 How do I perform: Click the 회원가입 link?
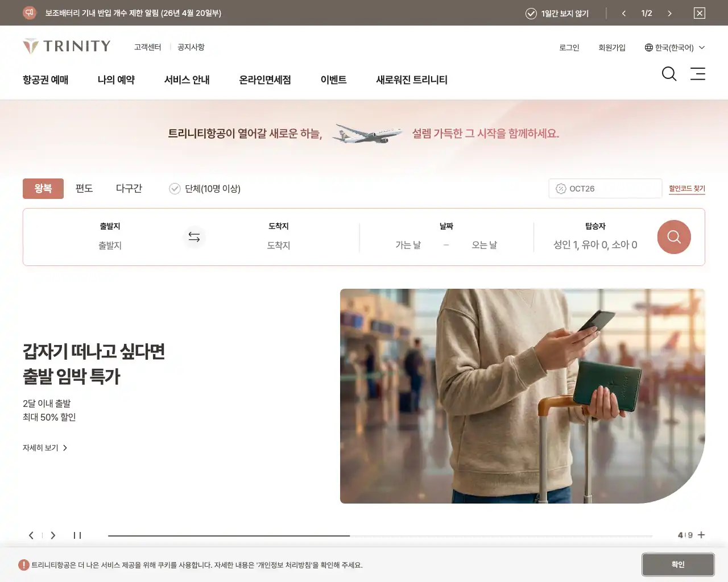[x=612, y=48]
